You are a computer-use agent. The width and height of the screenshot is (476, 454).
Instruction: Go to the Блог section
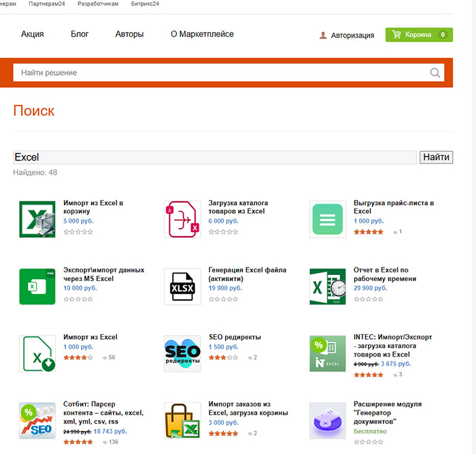pyautogui.click(x=80, y=34)
